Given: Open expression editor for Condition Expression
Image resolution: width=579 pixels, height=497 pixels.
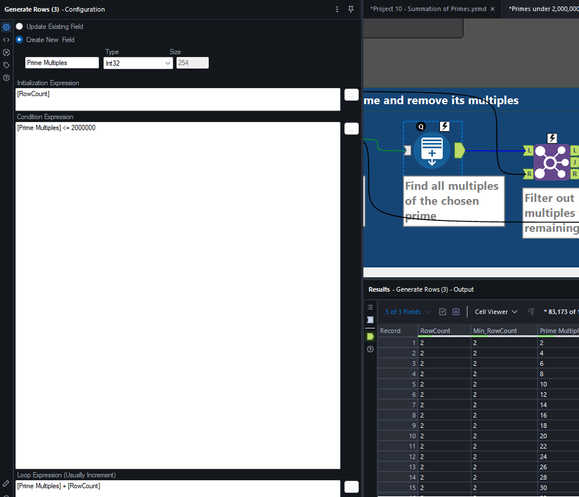Looking at the screenshot, I should click(x=351, y=128).
